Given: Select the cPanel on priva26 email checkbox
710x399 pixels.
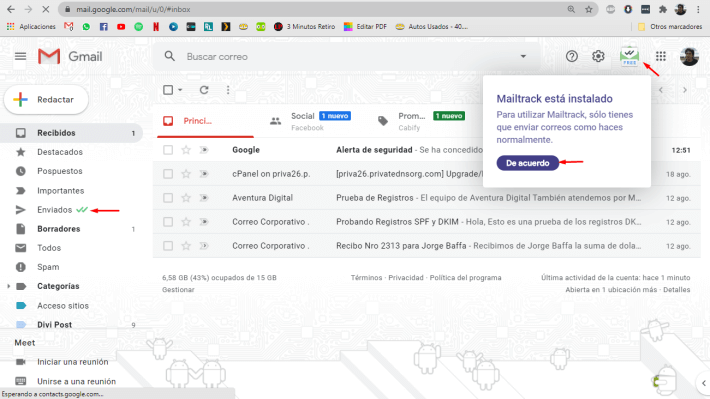Looking at the screenshot, I should (x=168, y=174).
